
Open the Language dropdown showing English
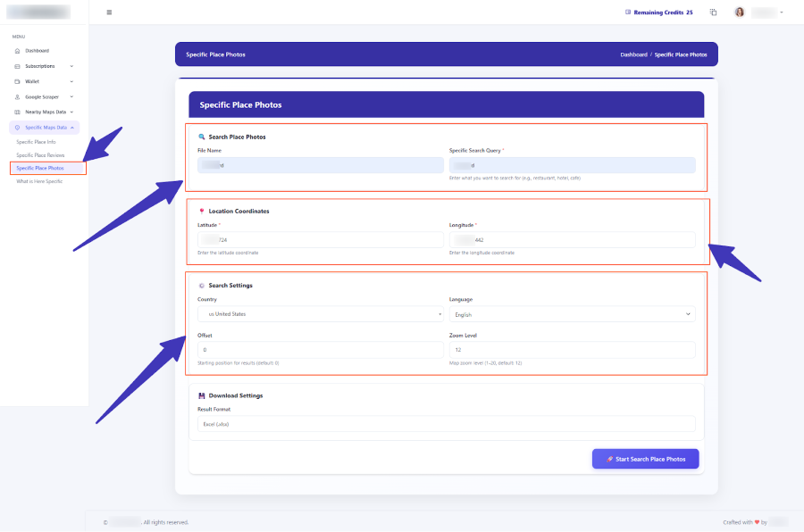tap(572, 314)
